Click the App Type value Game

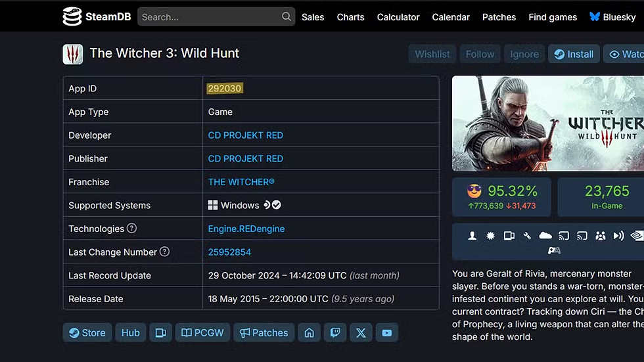220,112
